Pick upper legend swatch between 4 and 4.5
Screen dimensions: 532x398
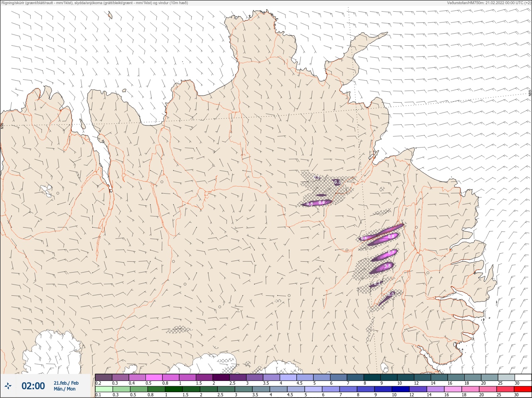[x=288, y=377]
